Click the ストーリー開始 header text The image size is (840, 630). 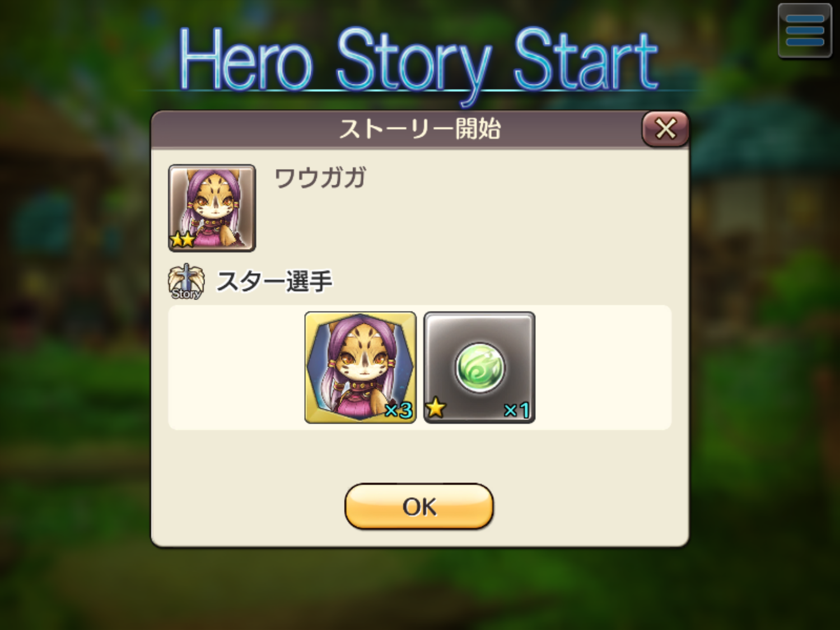tap(419, 129)
